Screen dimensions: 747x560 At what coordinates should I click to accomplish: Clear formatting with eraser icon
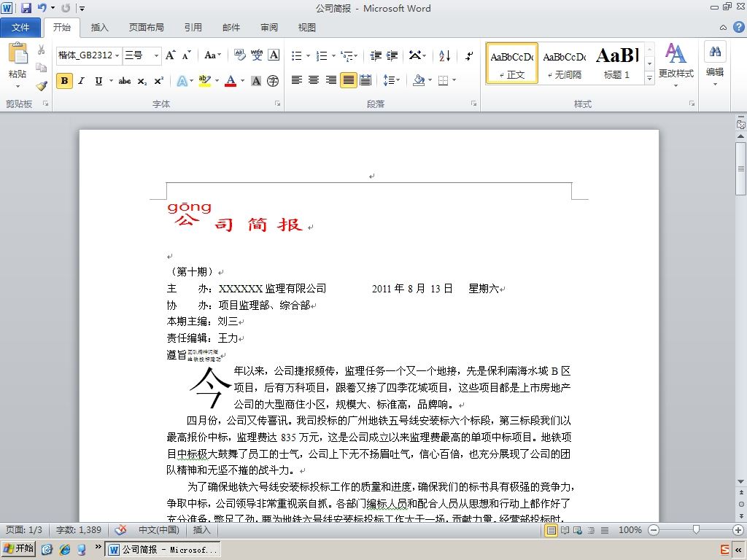239,55
